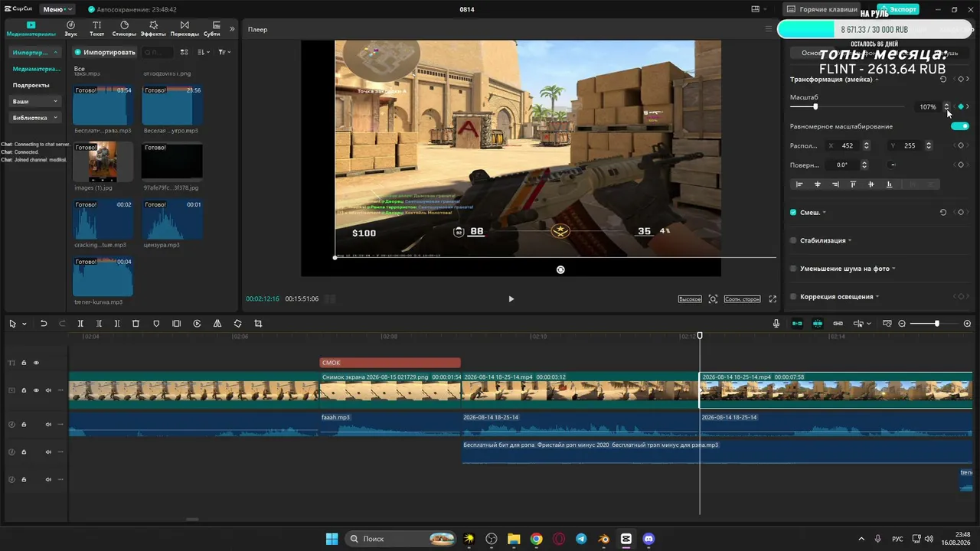The height and width of the screenshot is (551, 980).
Task: Switch media view with the grid icon
Action: point(184,52)
